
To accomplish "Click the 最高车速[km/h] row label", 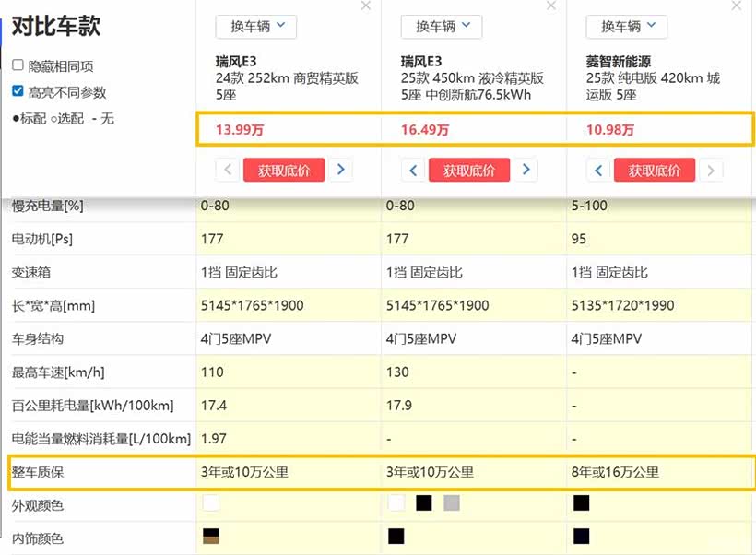I will pos(58,372).
